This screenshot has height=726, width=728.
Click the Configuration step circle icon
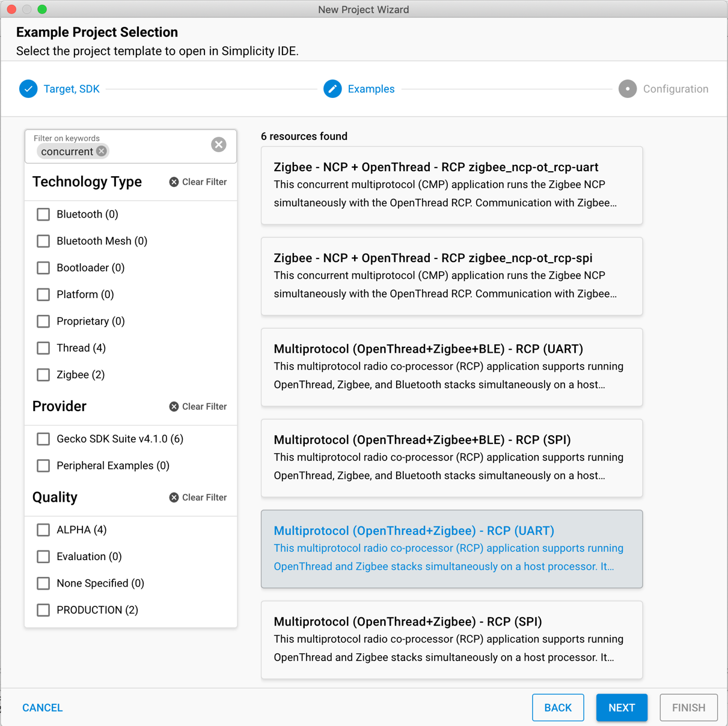(x=628, y=89)
